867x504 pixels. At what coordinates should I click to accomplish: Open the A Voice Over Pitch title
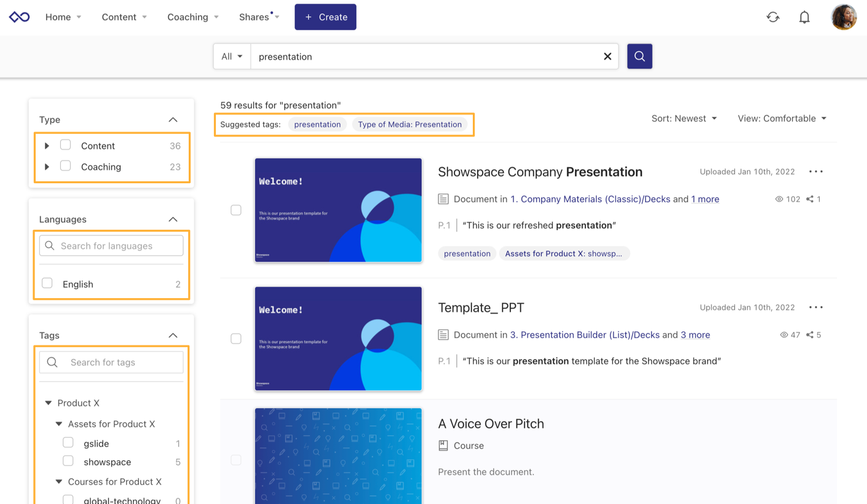click(x=491, y=423)
